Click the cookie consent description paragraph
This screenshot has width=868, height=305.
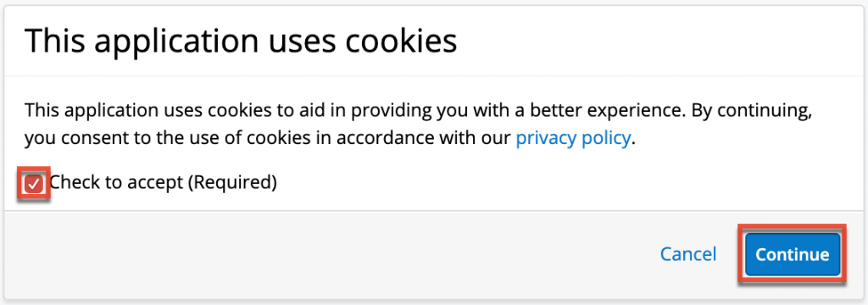[x=418, y=125]
